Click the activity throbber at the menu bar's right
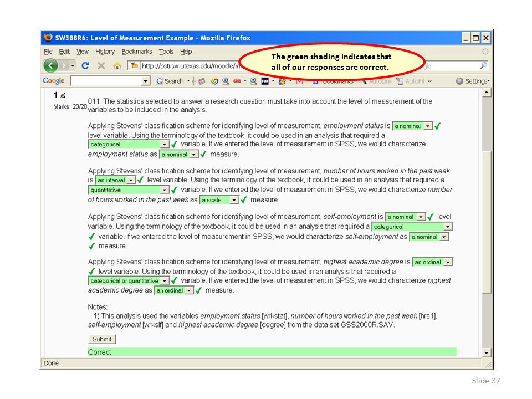 pyautogui.click(x=485, y=51)
